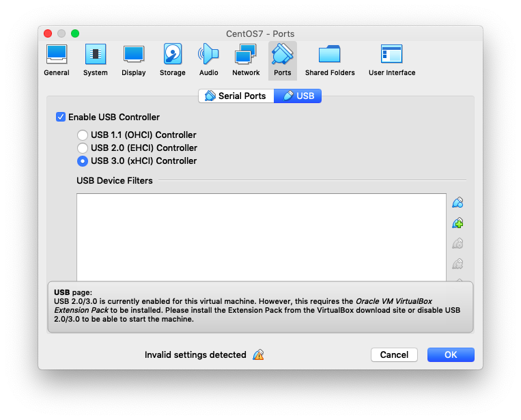Switch to the Serial Ports tab
The height and width of the screenshot is (420, 521).
236,96
